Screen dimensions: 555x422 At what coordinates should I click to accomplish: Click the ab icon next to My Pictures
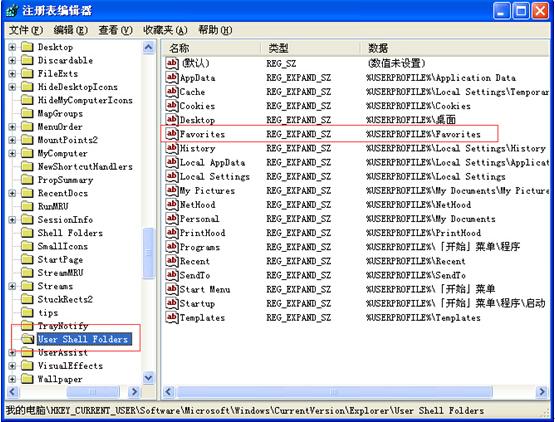coord(172,190)
